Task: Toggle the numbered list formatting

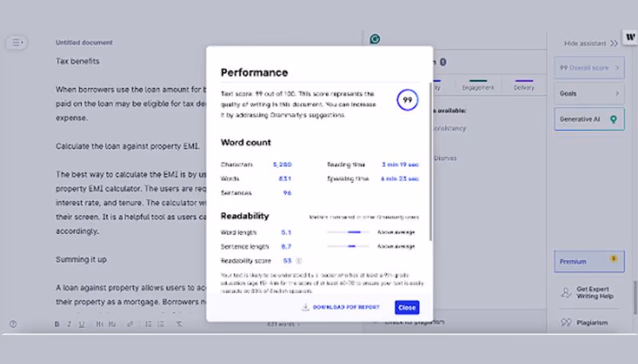Action: click(148, 324)
